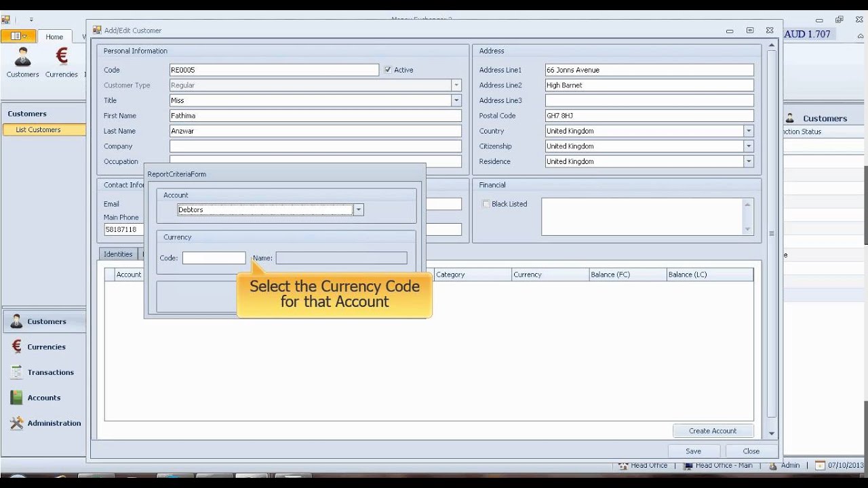Click the Category column header
The height and width of the screenshot is (488, 868).
click(472, 274)
